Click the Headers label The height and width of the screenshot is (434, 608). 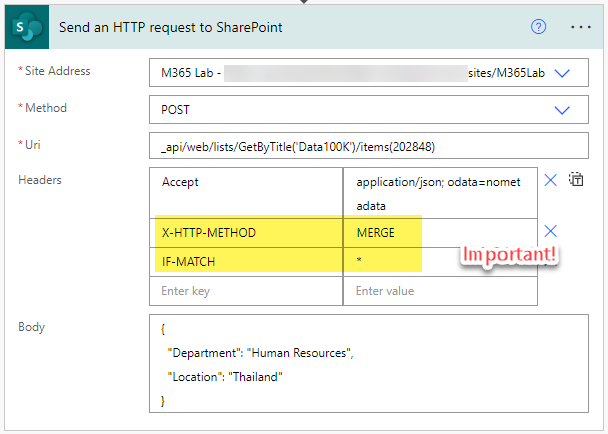pyautogui.click(x=40, y=180)
